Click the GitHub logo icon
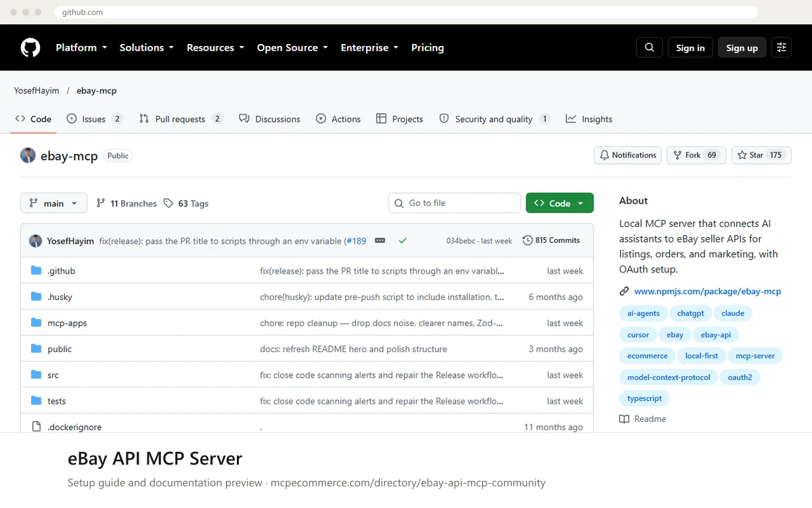812x508 pixels. tap(30, 47)
